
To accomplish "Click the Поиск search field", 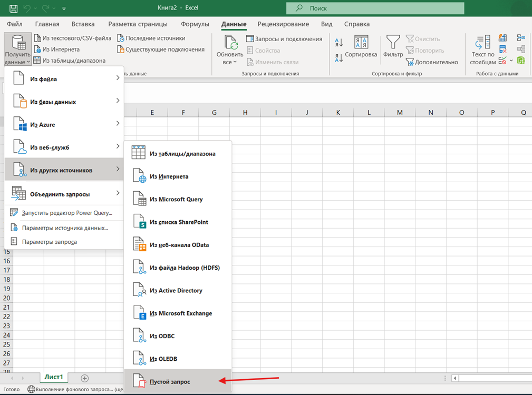I will coord(375,8).
